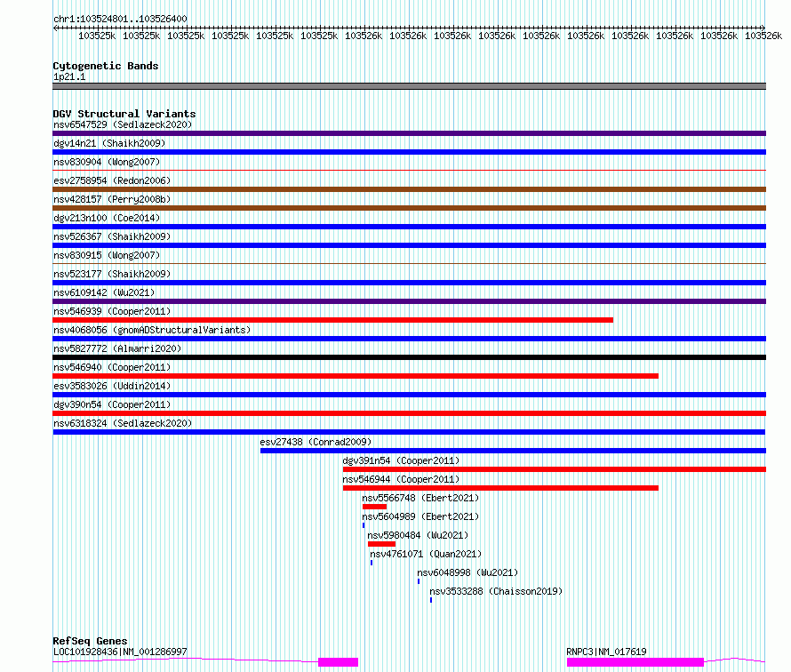Click the purple bar under nsv6547529
Viewport: 791px width, 672px height.
[409, 133]
